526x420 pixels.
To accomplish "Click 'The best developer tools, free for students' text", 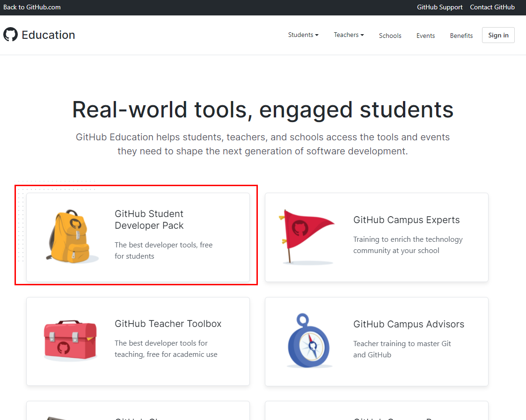I will (163, 250).
